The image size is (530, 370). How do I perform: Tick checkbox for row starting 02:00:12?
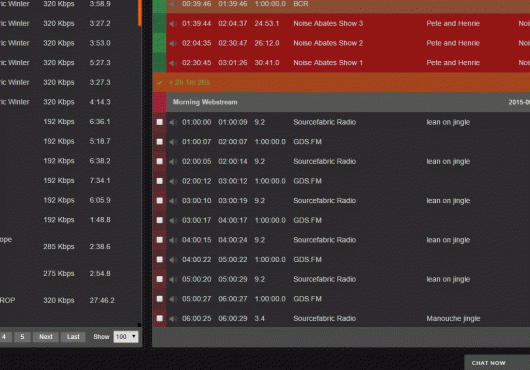[x=160, y=181]
